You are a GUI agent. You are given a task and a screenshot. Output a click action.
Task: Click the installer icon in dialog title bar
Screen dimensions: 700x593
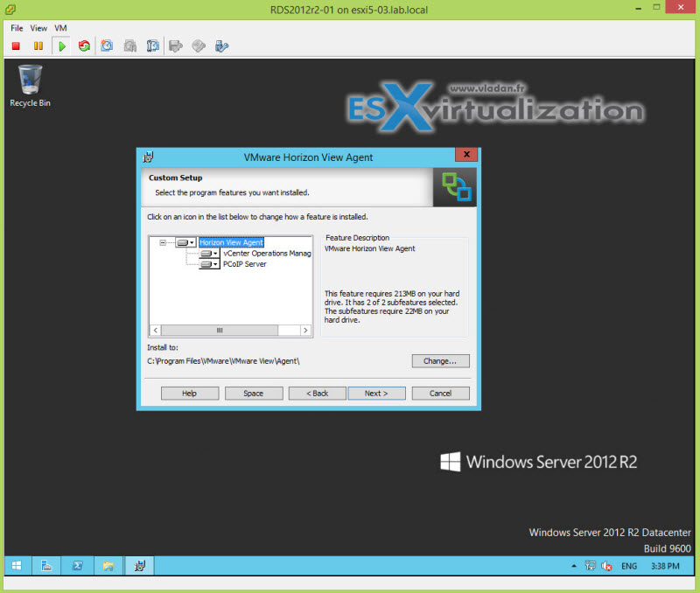pyautogui.click(x=148, y=157)
